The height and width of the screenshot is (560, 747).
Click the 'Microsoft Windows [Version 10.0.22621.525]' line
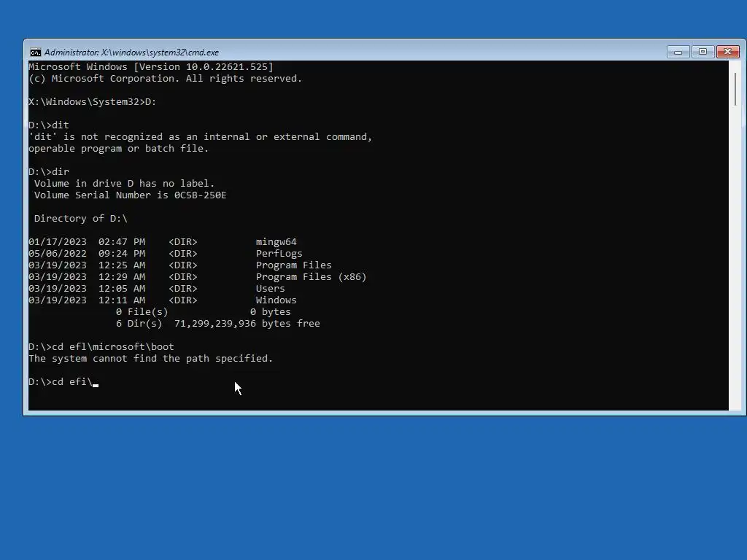(150, 66)
